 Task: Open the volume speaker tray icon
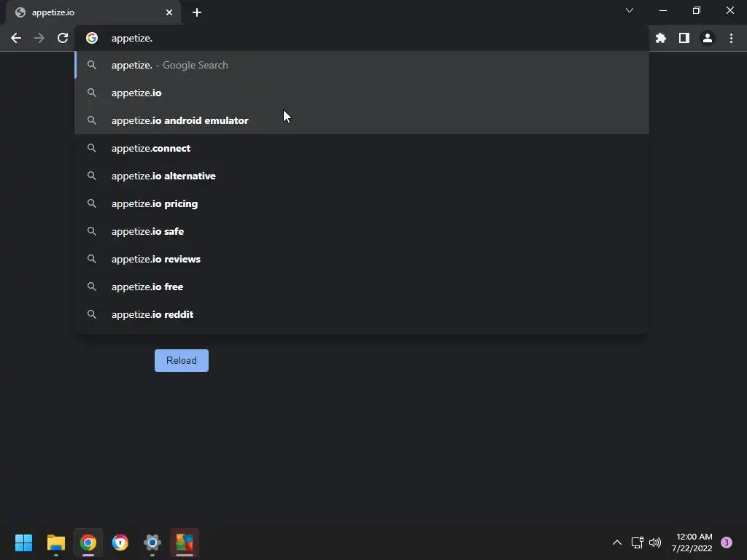coord(656,542)
